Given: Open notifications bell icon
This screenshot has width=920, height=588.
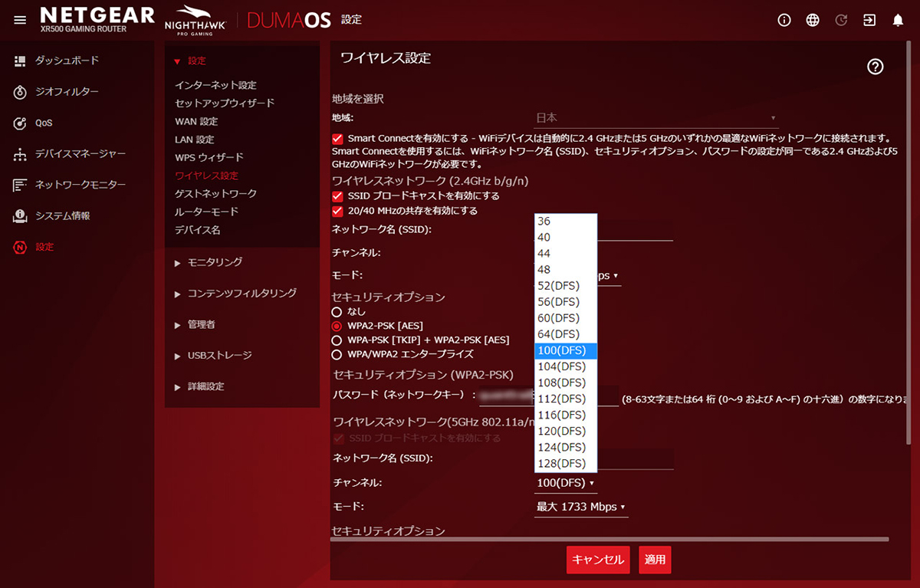Looking at the screenshot, I should (x=898, y=21).
